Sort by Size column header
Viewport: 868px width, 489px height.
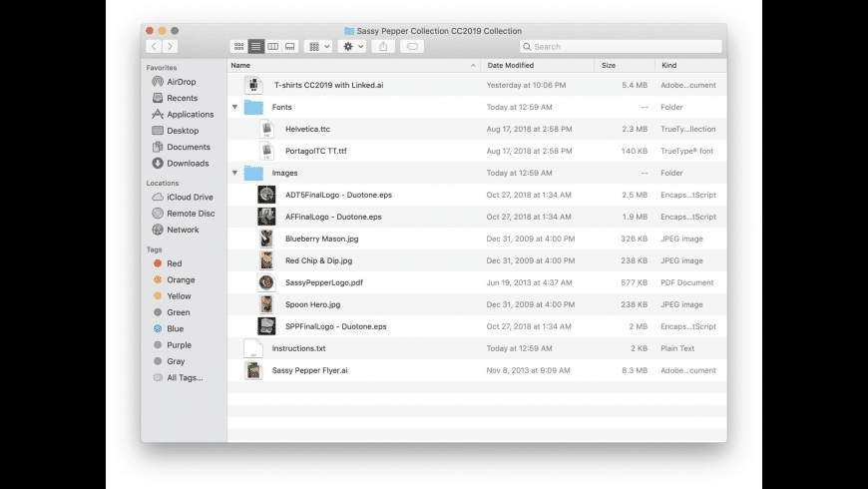[609, 65]
